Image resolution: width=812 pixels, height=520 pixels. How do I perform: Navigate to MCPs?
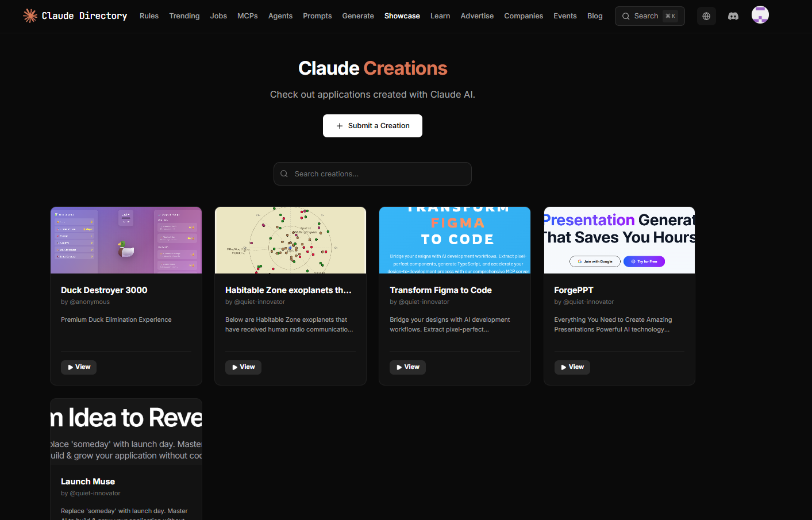(248, 16)
